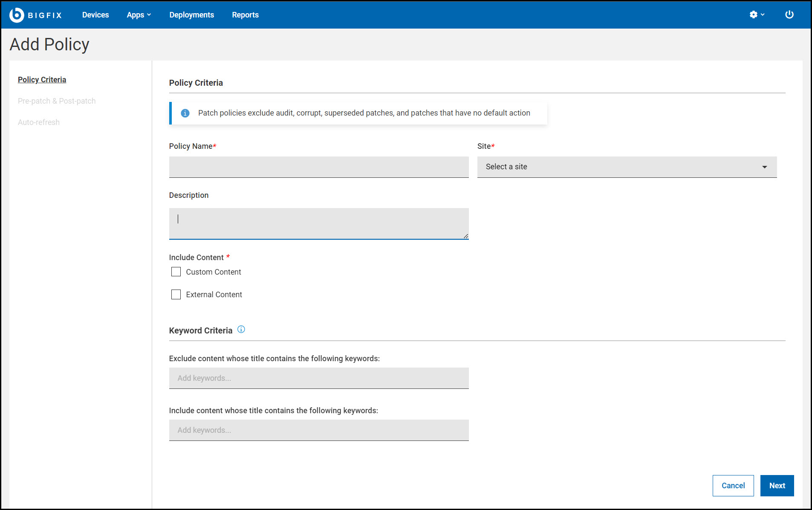
Task: Select the Policy Criteria step
Action: click(42, 80)
